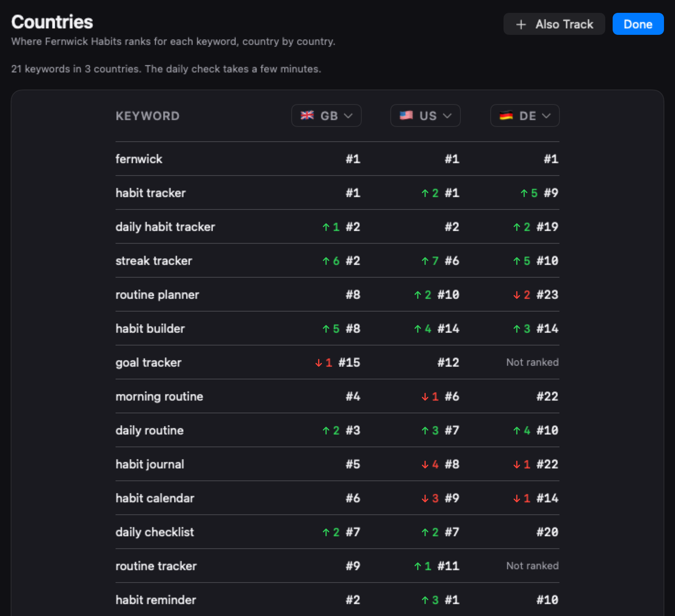The width and height of the screenshot is (675, 616).
Task: Select the 'daily routine' keyword
Action: click(x=149, y=430)
